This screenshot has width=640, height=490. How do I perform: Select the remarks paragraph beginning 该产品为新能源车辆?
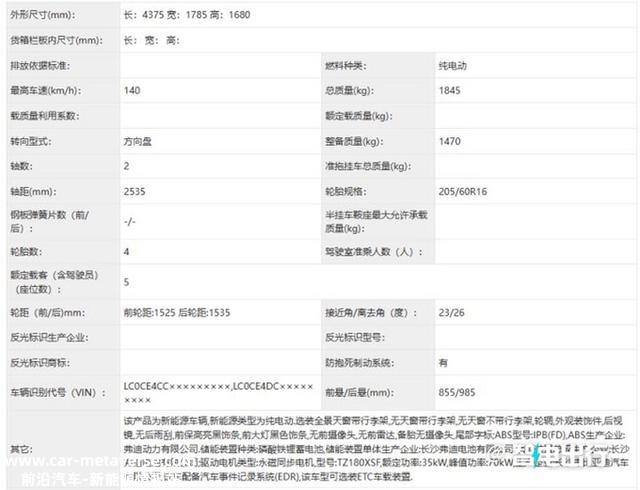376,449
